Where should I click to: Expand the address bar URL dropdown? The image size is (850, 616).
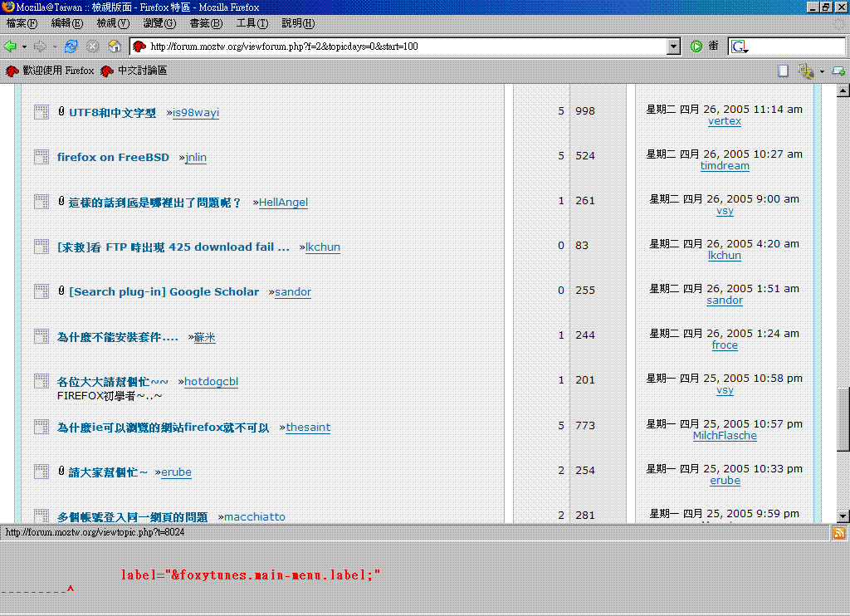(x=673, y=46)
